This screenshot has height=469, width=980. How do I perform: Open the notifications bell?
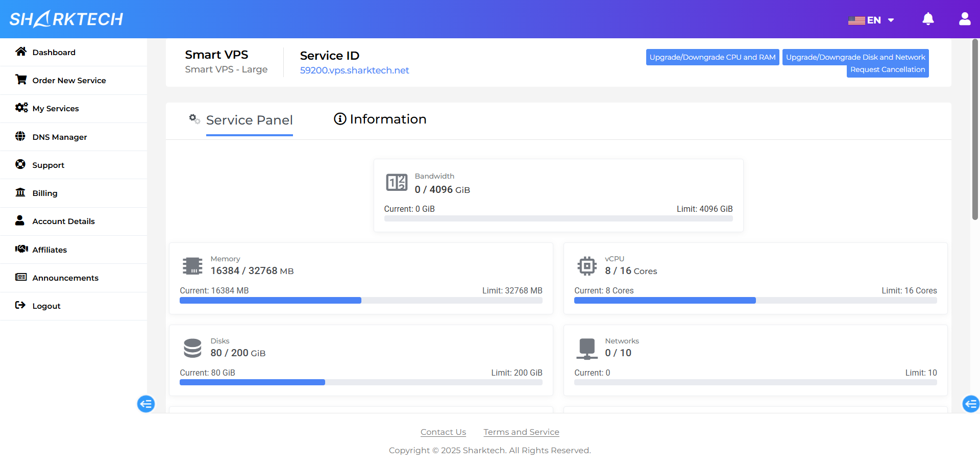[x=928, y=19]
